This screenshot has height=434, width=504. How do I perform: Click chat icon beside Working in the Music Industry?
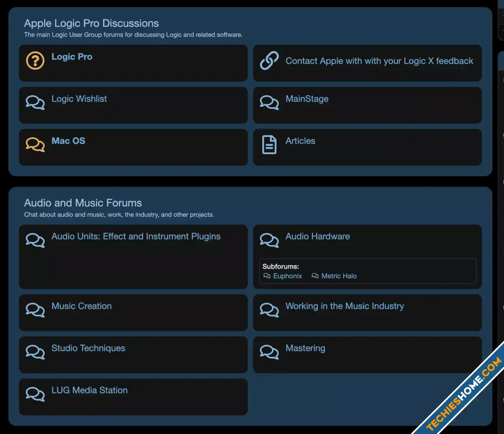[269, 310]
